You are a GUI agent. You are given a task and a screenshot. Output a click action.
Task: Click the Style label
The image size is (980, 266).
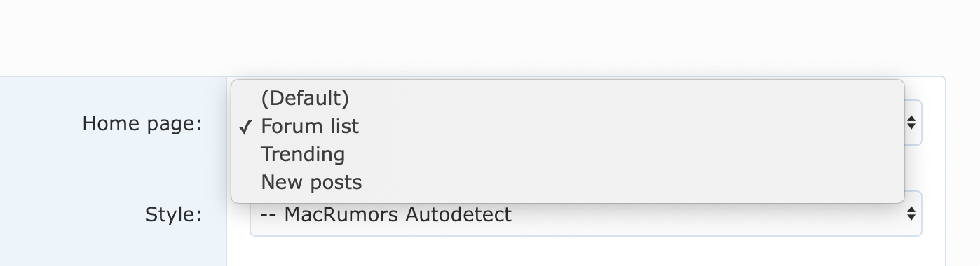[173, 214]
